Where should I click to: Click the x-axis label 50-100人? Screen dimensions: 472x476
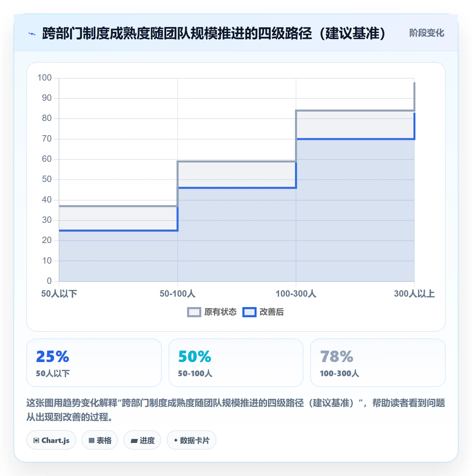coord(178,294)
